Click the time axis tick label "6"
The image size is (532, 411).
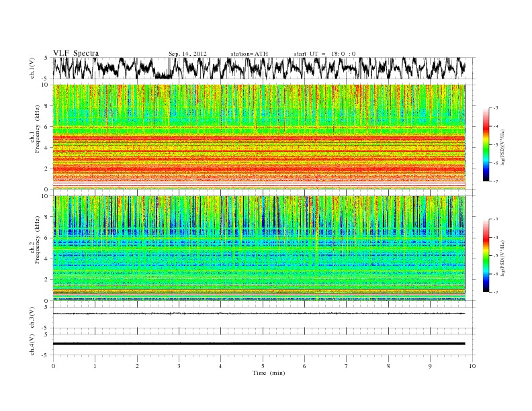tap(304, 366)
